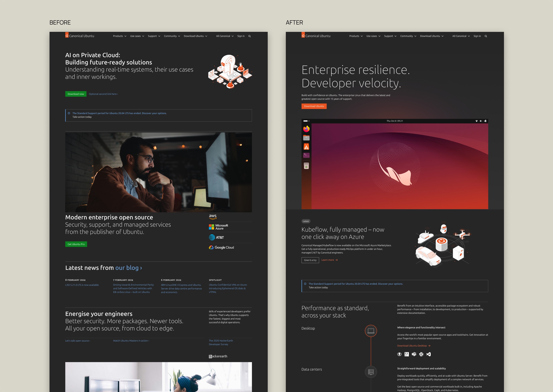This screenshot has height=392, width=553.
Task: Click the search icon in AFTER mockup navbar
Action: click(x=486, y=36)
